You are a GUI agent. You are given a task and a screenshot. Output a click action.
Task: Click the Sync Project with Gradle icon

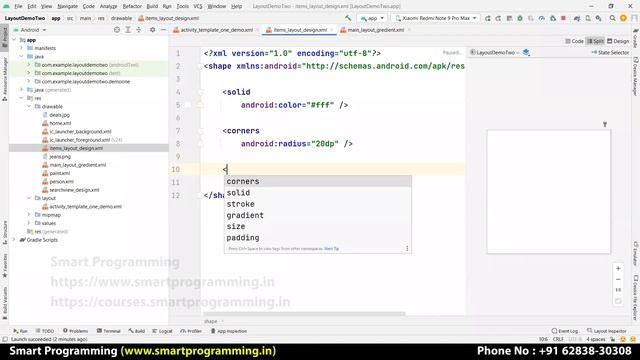(x=577, y=18)
